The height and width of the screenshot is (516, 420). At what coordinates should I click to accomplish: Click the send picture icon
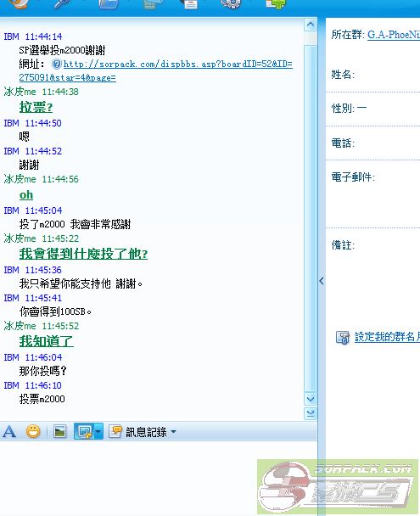click(x=59, y=431)
